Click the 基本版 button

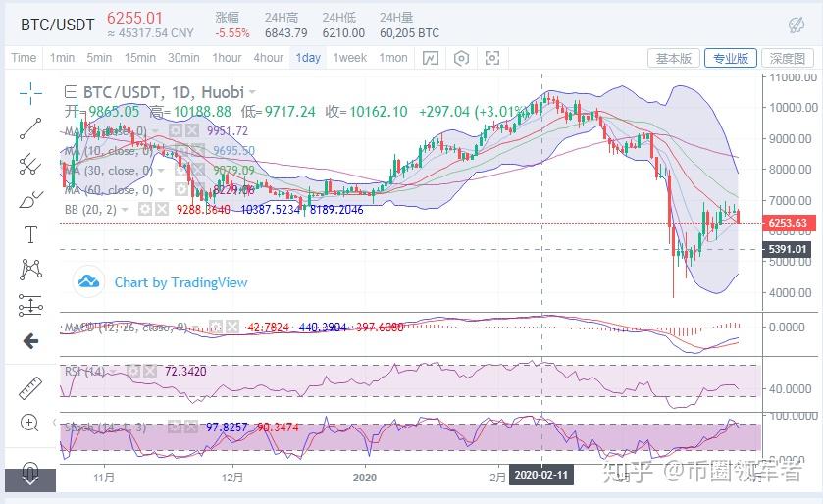coord(674,58)
